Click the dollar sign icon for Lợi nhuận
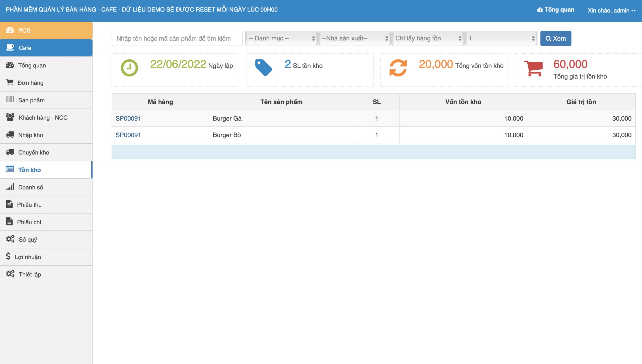The width and height of the screenshot is (642, 364). (x=8, y=256)
